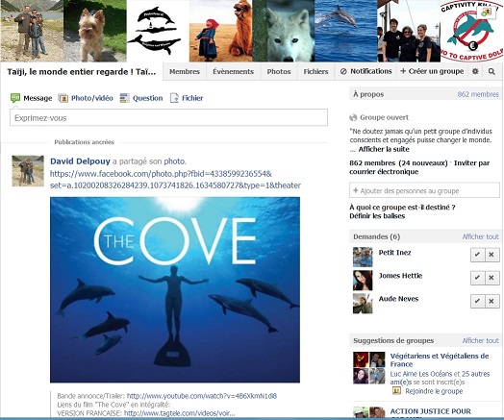Screen dimensions: 504x420
Task: Click the leaping dolphin ocean cover photo
Action: pos(346,31)
